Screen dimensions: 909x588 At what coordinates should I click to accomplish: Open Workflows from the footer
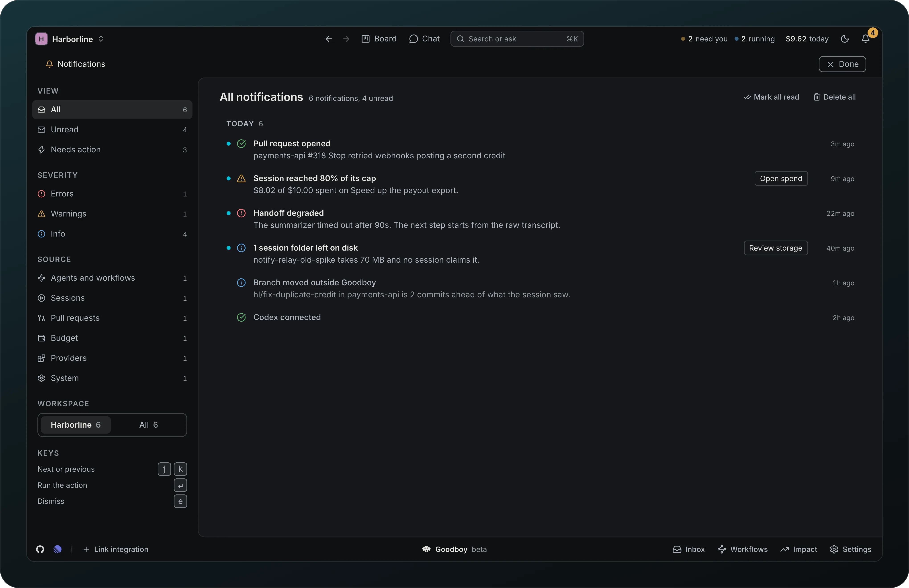tap(743, 549)
